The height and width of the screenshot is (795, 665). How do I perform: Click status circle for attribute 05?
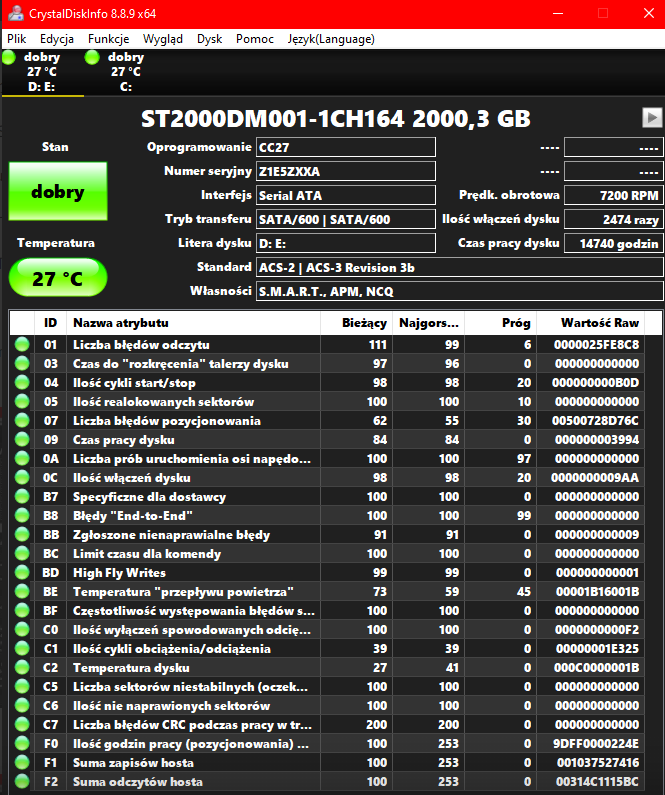22,402
